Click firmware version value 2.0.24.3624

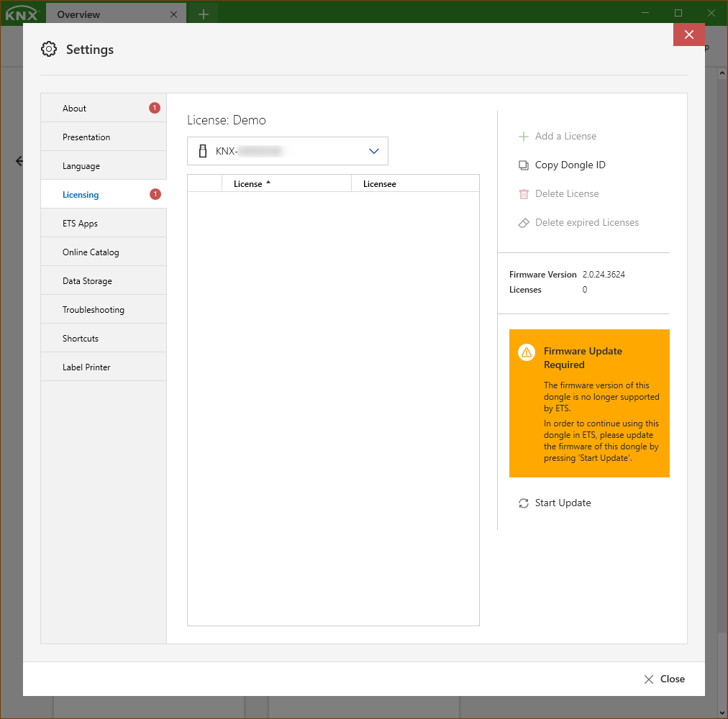(x=604, y=275)
